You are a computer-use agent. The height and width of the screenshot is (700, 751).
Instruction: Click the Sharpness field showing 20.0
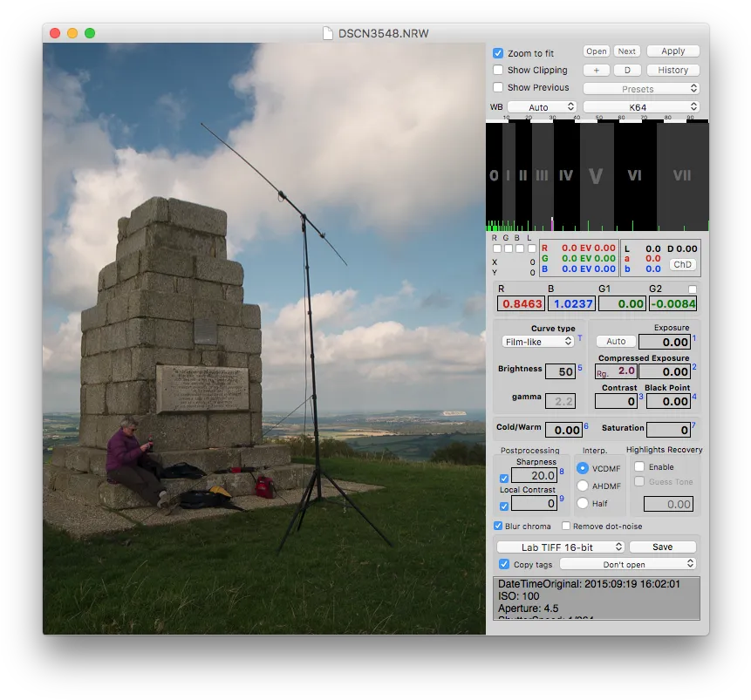click(534, 475)
